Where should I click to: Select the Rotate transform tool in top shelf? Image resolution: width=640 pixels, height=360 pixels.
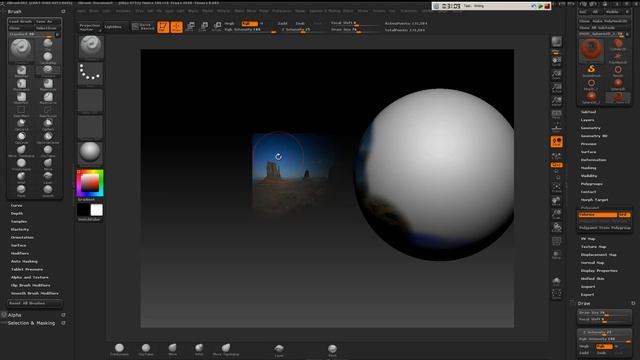tap(217, 27)
